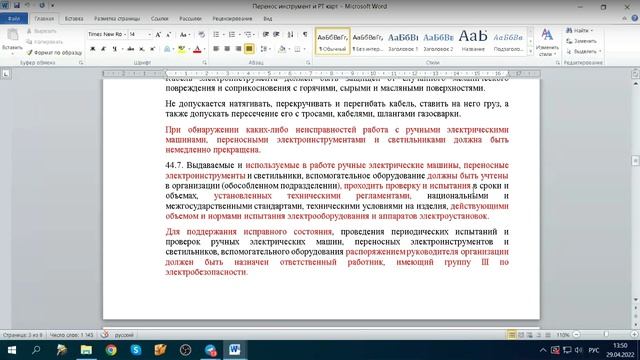Open Файл tab

coord(14,19)
